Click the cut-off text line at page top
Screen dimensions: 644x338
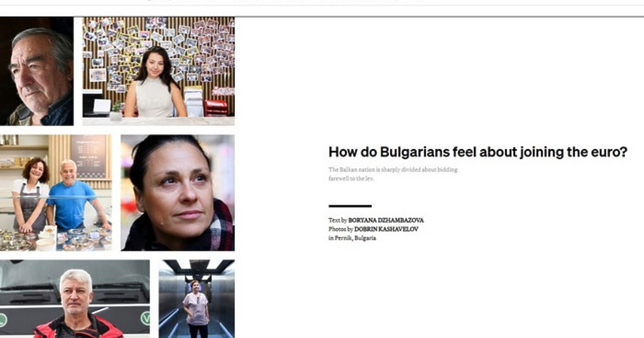(x=284, y=2)
